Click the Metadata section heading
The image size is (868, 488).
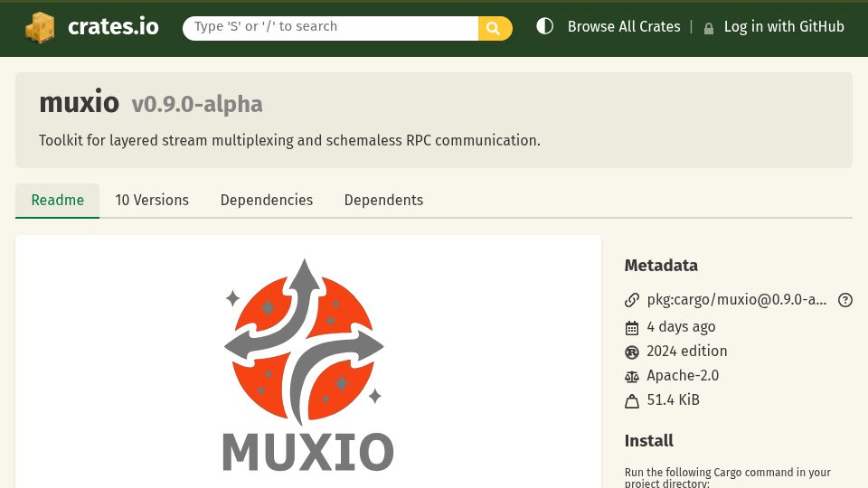point(661,266)
